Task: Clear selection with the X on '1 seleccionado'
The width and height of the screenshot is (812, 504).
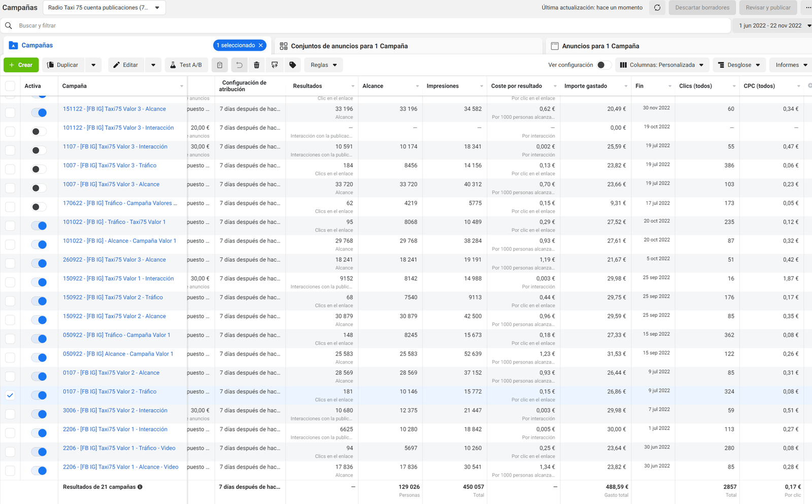Action: click(x=261, y=45)
